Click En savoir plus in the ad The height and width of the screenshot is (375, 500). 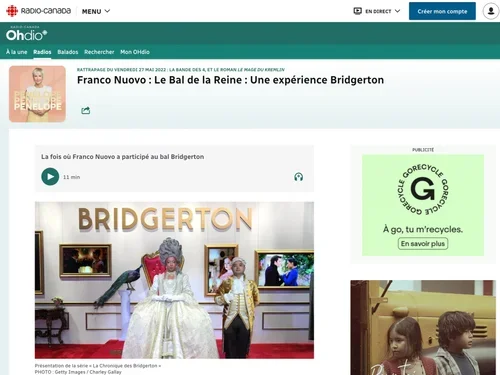[423, 244]
